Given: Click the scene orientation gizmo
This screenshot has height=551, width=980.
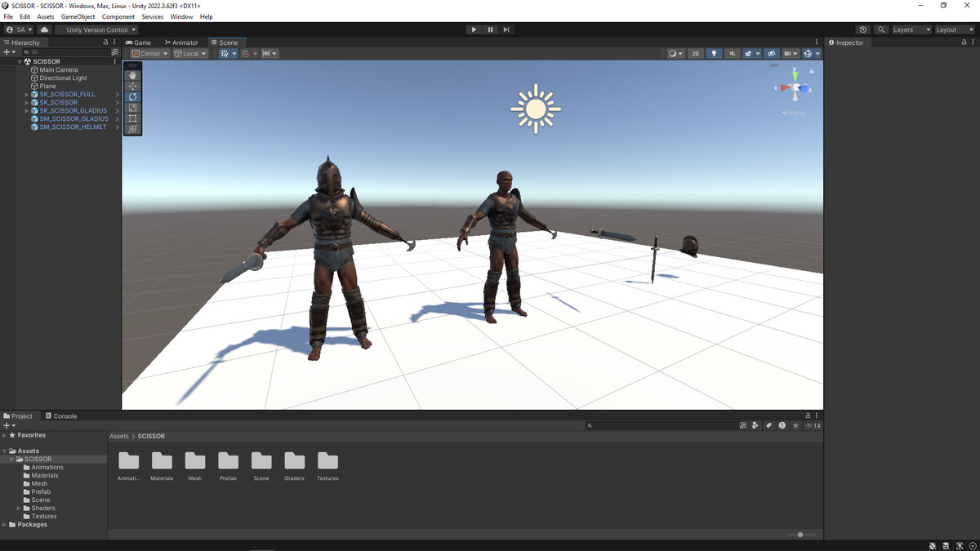Looking at the screenshot, I should coord(795,87).
